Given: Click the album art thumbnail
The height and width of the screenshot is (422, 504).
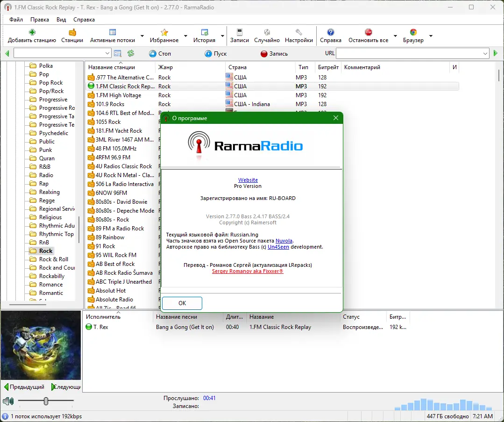Looking at the screenshot, I should pos(41,345).
